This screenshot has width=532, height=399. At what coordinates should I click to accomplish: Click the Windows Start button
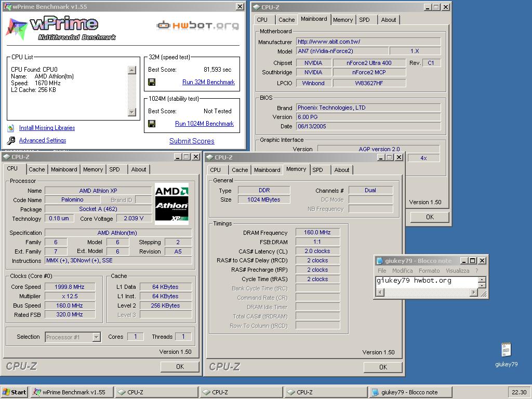(14, 392)
